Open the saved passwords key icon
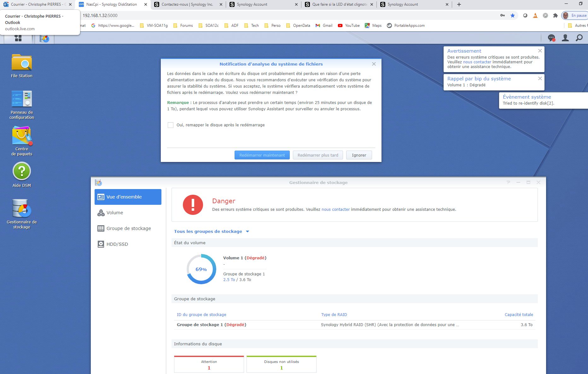 coord(503,15)
